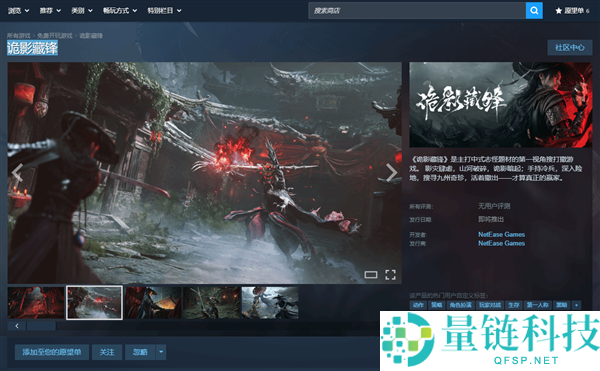Screen dimensions: 600x371
Task: Expand the 浏览 menu
Action: click(x=18, y=11)
